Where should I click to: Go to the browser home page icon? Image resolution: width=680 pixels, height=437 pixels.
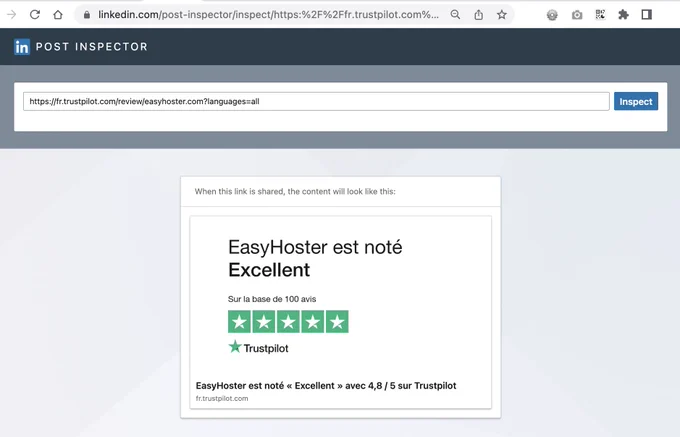pos(58,15)
